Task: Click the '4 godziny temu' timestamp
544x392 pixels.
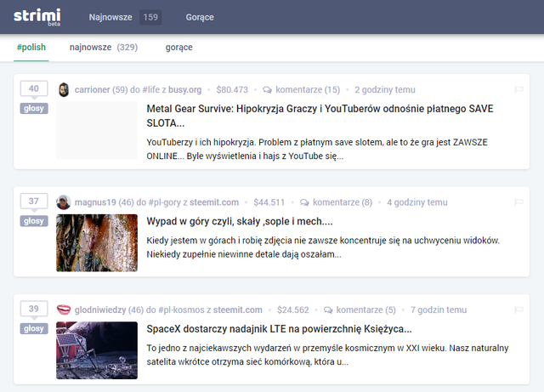Action: [417, 202]
